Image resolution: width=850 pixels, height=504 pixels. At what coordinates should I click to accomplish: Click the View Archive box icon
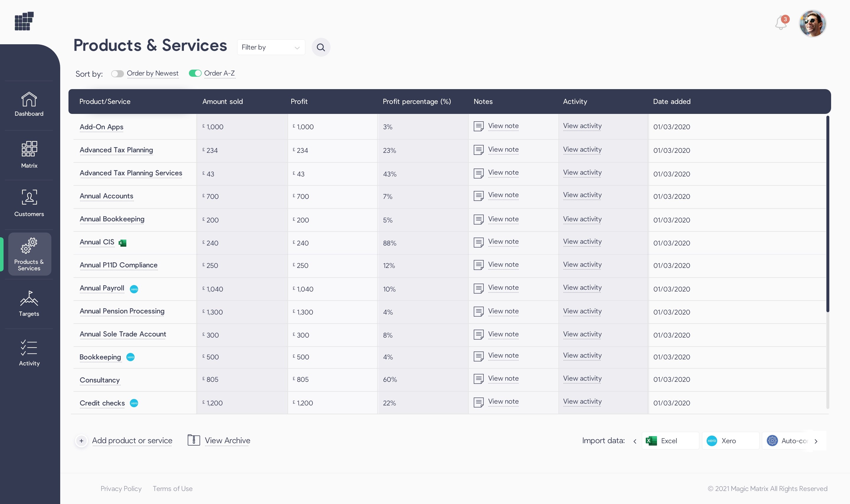coord(194,440)
